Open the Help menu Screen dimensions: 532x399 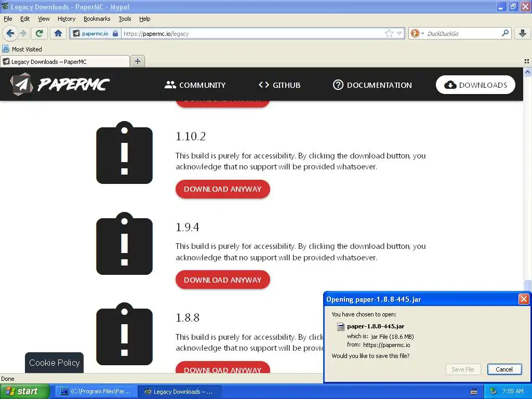point(145,19)
